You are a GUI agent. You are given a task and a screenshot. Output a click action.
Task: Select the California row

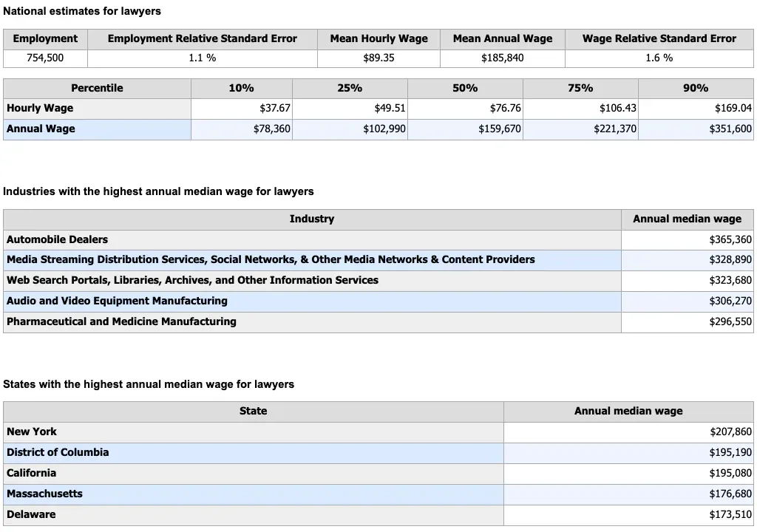tap(378, 474)
